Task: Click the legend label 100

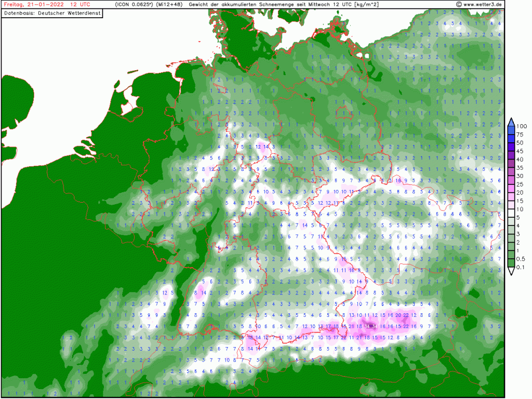Action: (522, 126)
